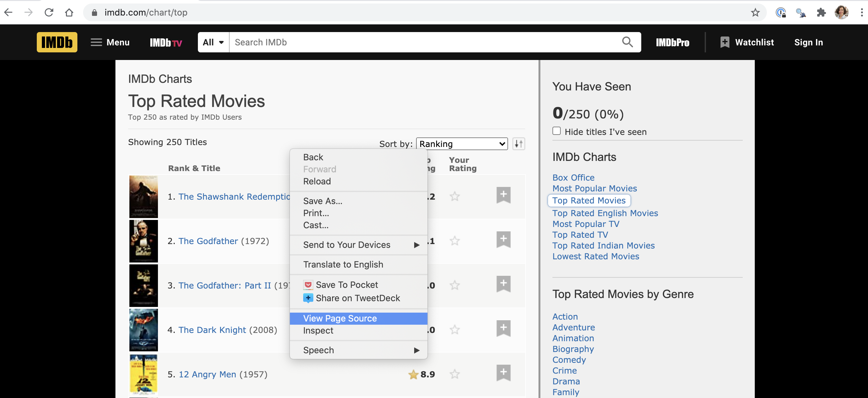Click the Sign In button
Screen dimensions: 868x398
[808, 42]
